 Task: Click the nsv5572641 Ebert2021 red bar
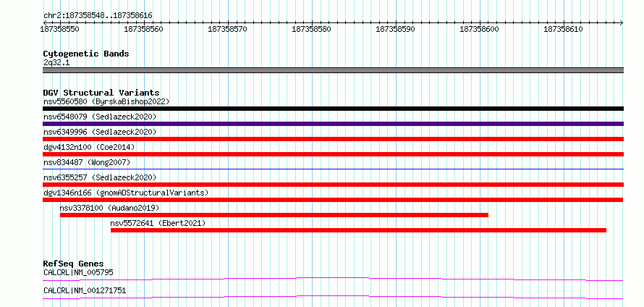click(359, 230)
